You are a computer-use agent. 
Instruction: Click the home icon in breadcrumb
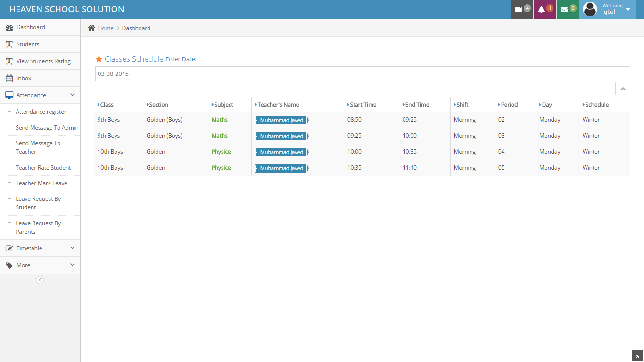(91, 28)
